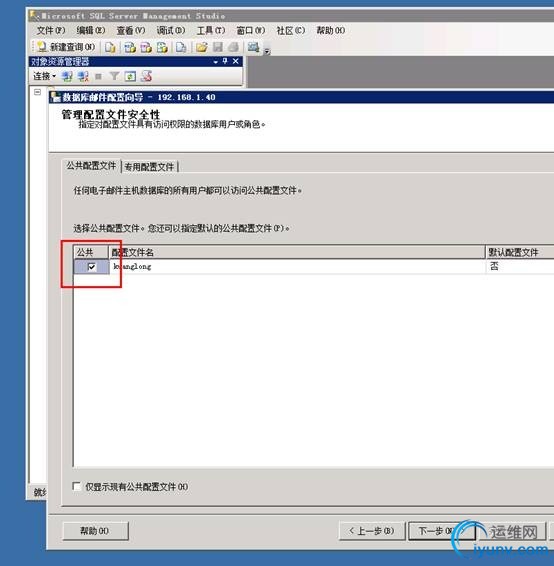Click the mail wizard title bar icon

[56, 97]
